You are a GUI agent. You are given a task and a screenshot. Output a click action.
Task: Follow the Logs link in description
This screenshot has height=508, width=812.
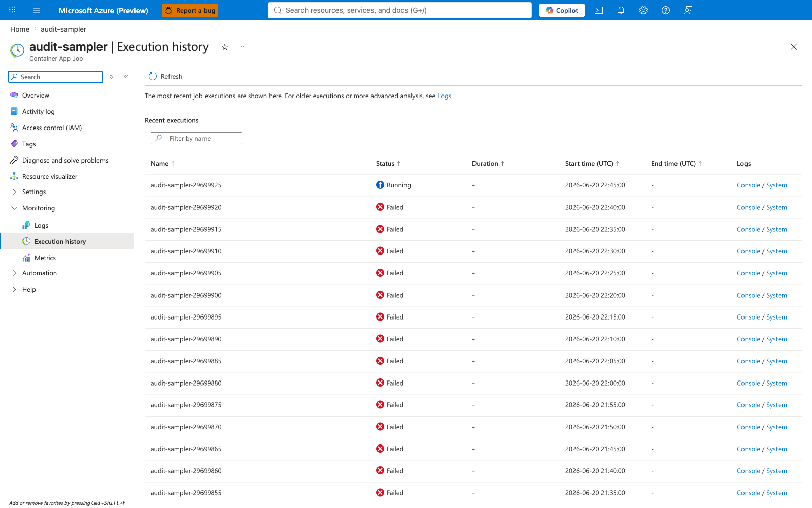(444, 96)
